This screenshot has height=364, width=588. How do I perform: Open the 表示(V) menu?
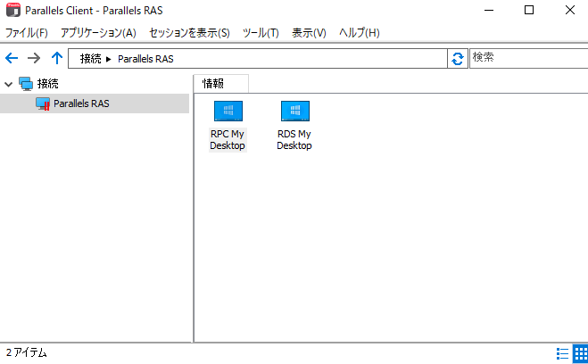pos(309,33)
